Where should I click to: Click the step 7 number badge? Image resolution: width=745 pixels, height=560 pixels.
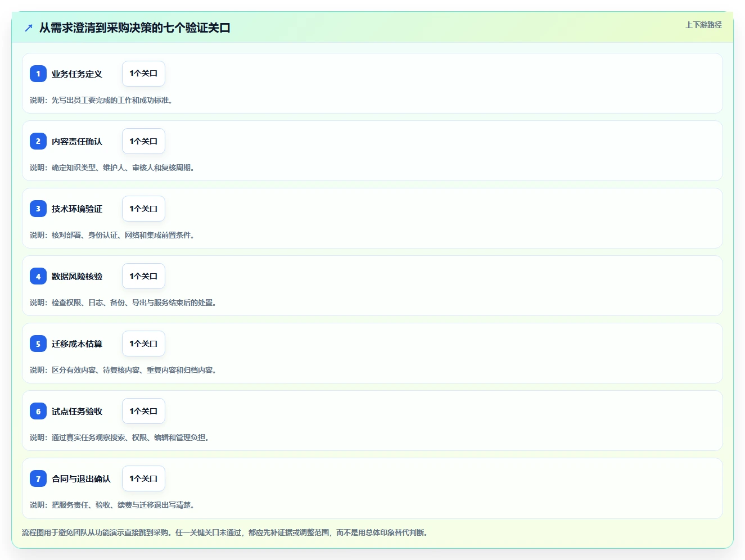tap(38, 478)
